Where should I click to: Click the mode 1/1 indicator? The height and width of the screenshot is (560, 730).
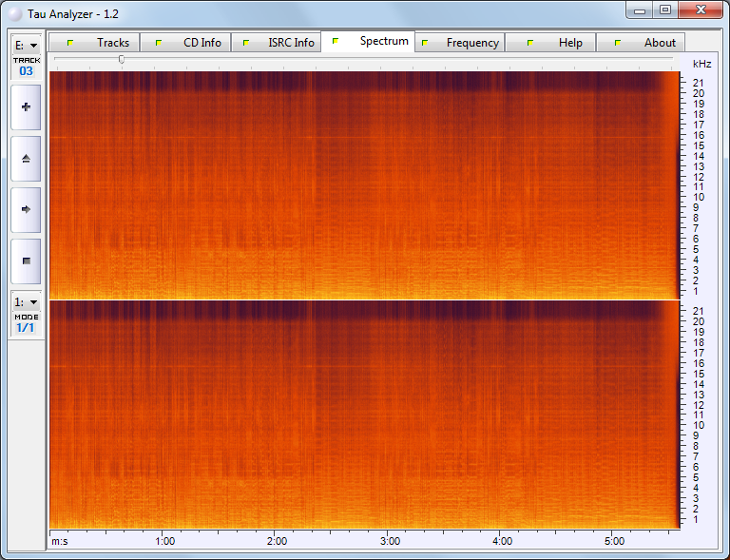[26, 327]
